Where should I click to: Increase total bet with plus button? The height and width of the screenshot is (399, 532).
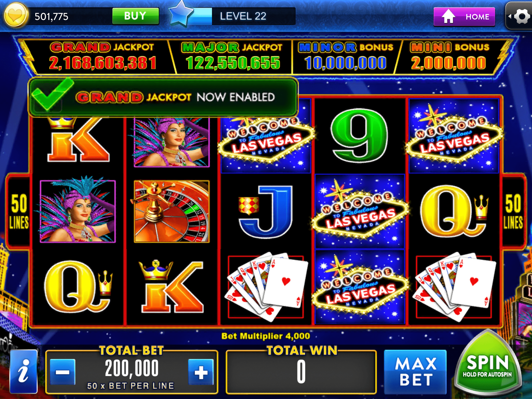[x=201, y=372]
